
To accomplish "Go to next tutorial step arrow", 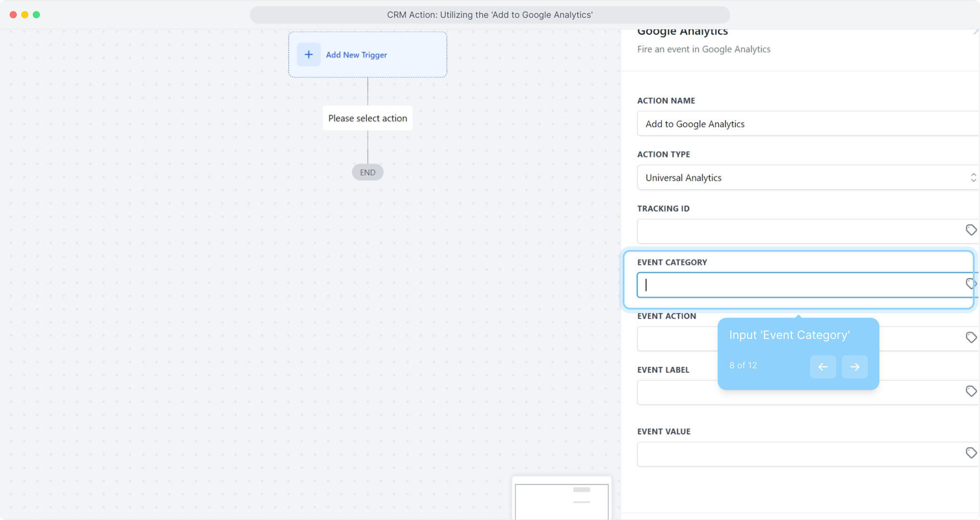I will click(854, 367).
